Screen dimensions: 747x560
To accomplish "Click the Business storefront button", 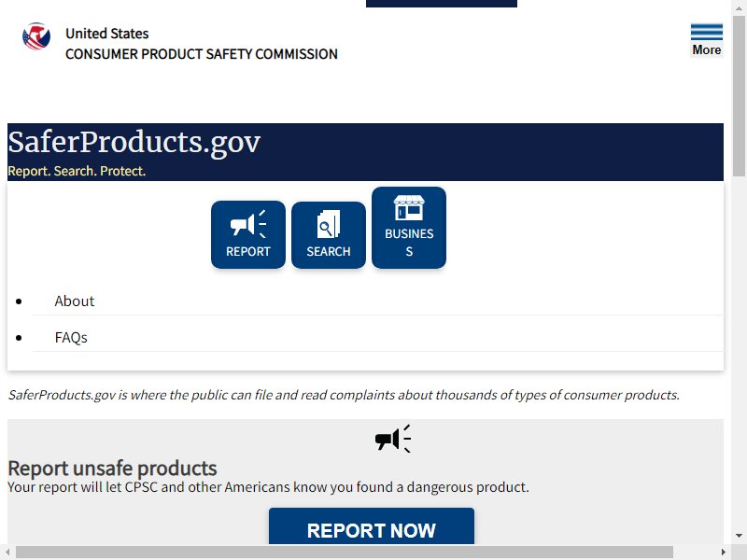I will pos(409,228).
